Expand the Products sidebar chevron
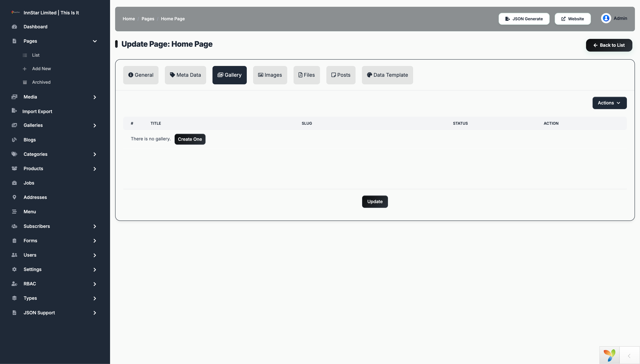640x364 pixels. click(x=95, y=169)
